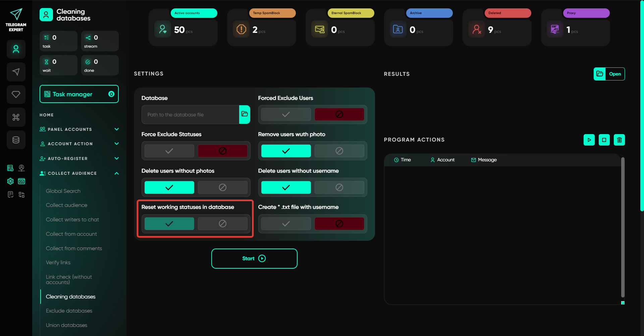The width and height of the screenshot is (644, 336).
Task: Click the database file path input field
Action: click(x=190, y=115)
